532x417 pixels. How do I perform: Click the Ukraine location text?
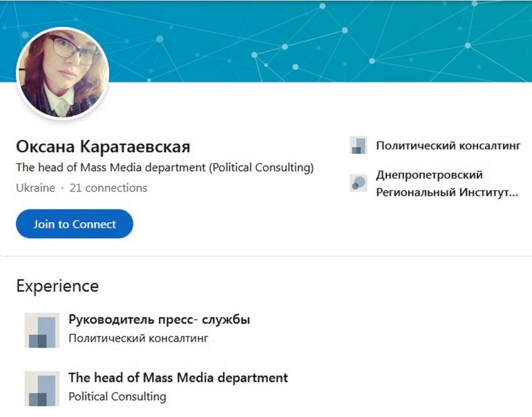(x=35, y=188)
